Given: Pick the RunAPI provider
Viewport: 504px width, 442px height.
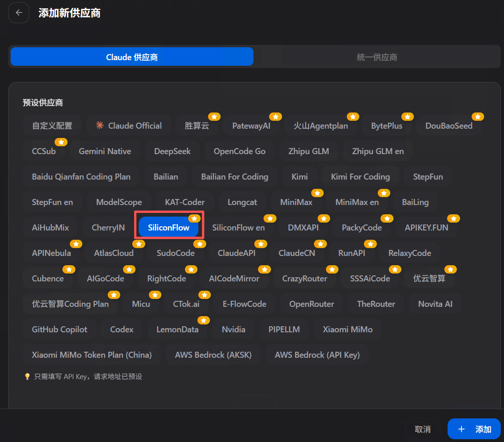Looking at the screenshot, I should 351,253.
